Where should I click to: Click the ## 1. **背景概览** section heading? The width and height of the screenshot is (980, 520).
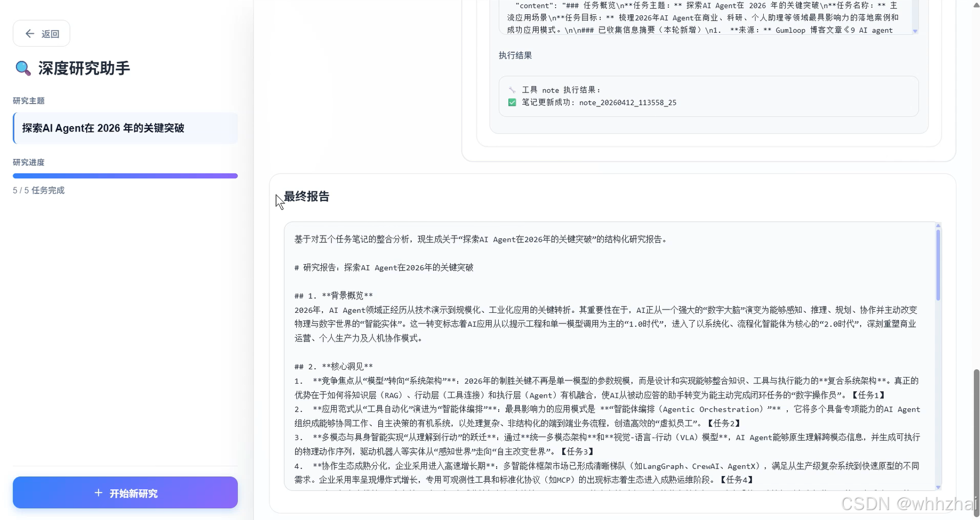(333, 295)
